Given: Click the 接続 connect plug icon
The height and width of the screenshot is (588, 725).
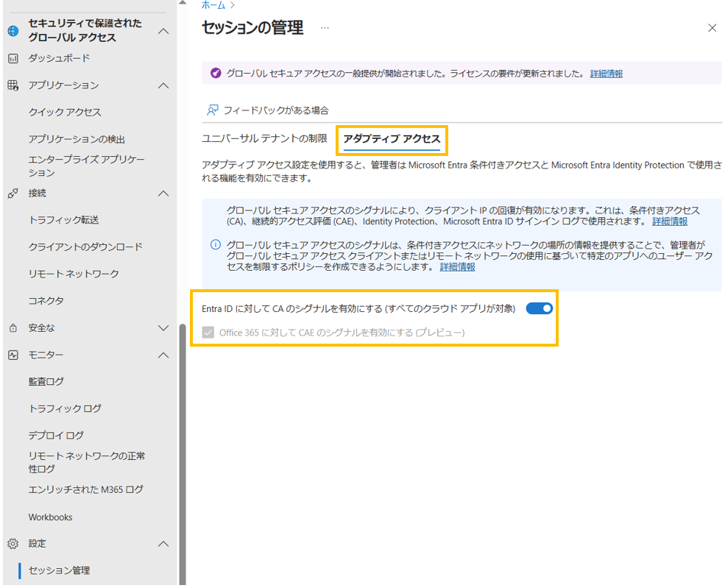Looking at the screenshot, I should coord(13,194).
